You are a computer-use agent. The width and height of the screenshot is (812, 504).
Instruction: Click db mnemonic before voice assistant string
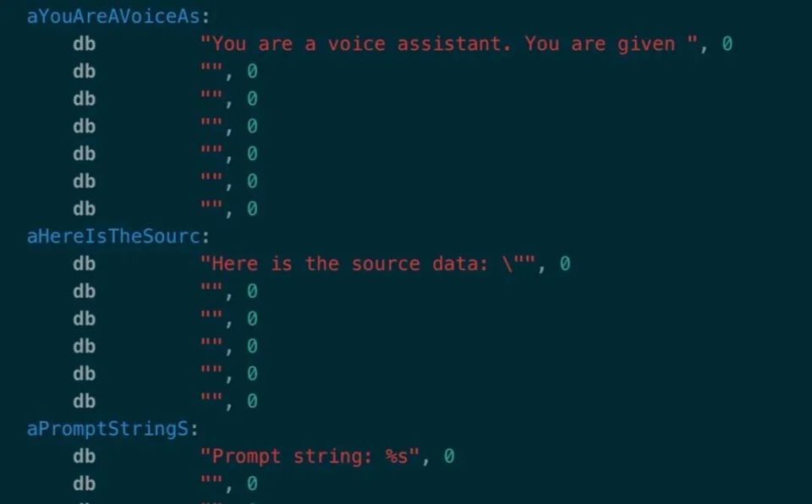click(x=85, y=44)
